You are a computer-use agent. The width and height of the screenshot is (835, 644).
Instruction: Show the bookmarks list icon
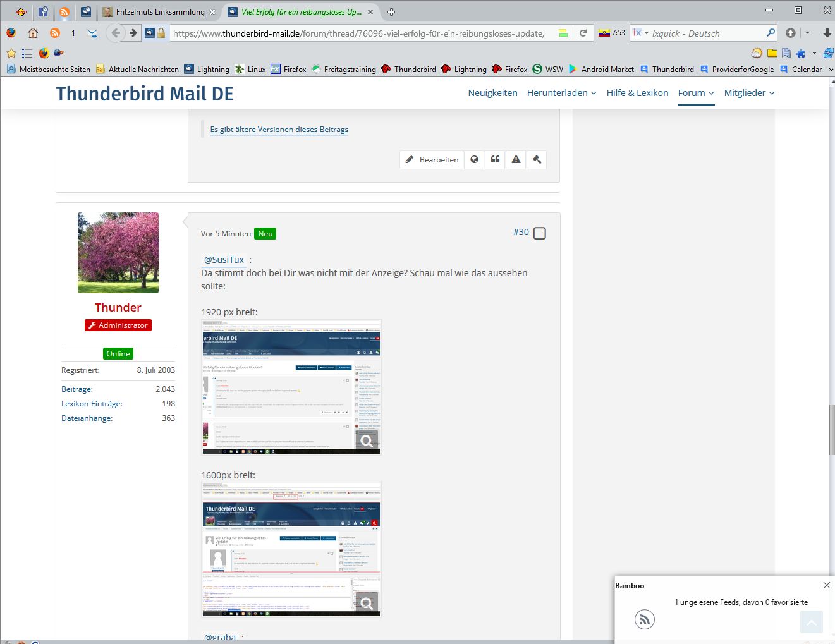(x=27, y=53)
